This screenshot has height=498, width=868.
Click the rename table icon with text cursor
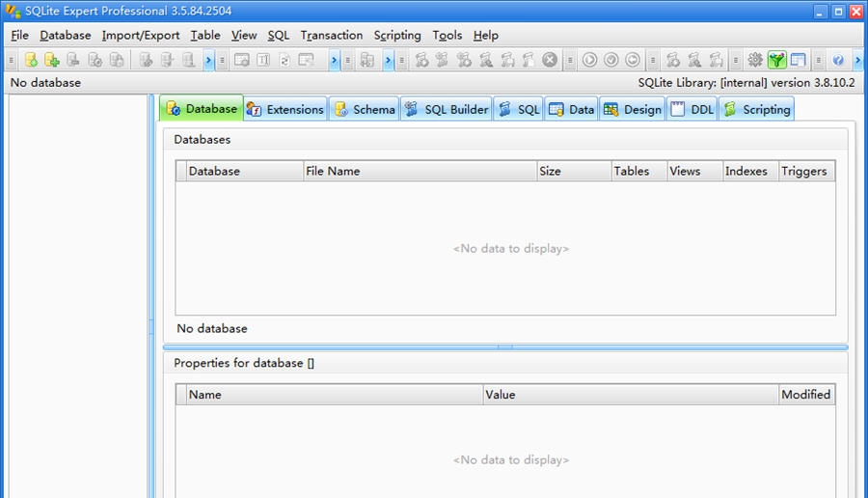coord(263,60)
